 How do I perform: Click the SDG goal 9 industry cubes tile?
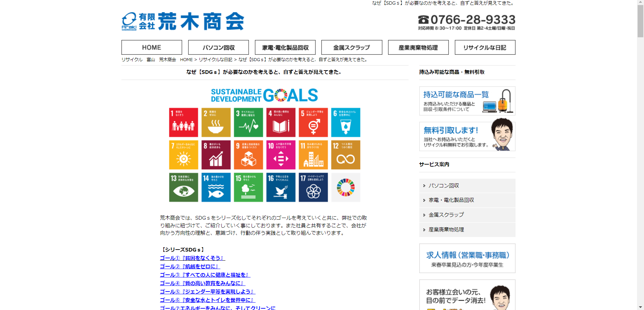pos(249,155)
